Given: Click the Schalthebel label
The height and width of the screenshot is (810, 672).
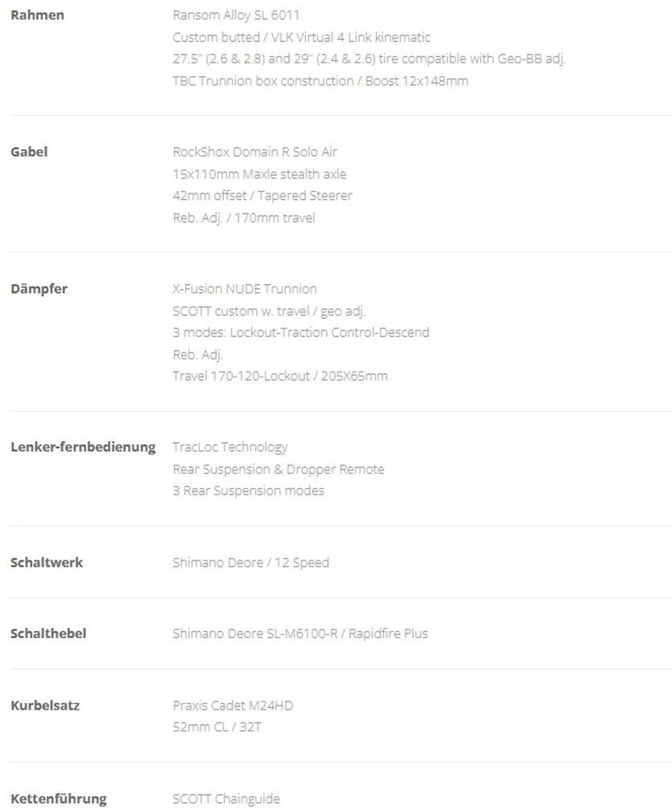Looking at the screenshot, I should [x=48, y=633].
